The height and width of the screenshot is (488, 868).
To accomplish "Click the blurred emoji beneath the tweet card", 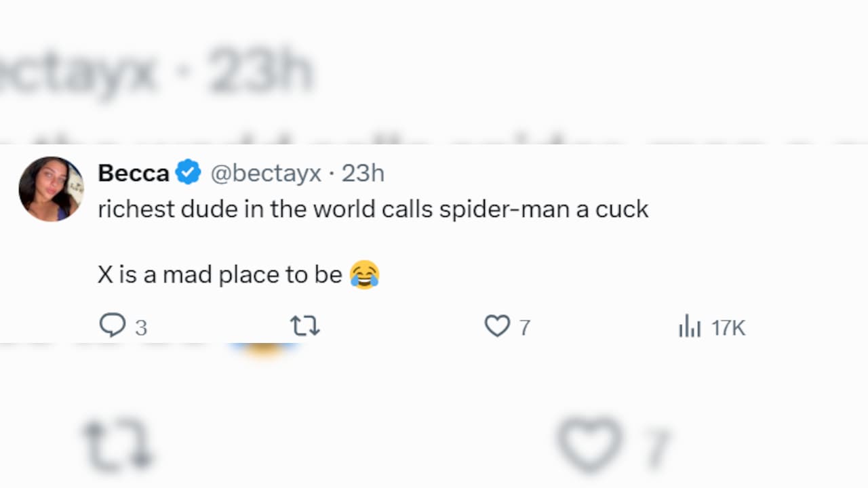I will (x=264, y=349).
